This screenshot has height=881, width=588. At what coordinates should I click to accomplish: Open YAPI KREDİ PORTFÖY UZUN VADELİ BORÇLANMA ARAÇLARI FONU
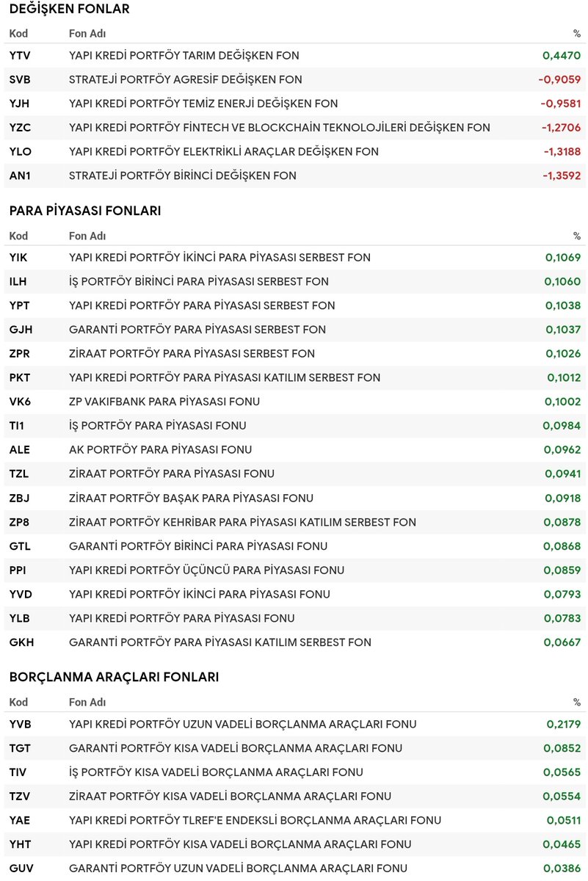tap(243, 724)
